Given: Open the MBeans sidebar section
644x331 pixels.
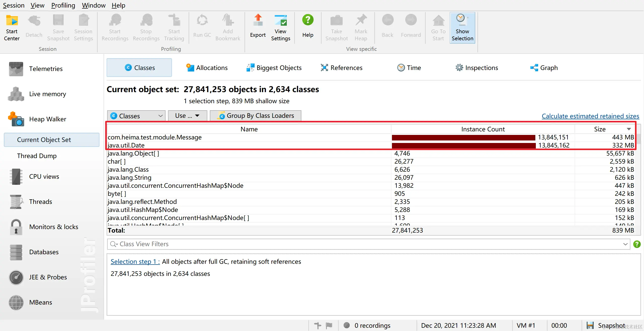Looking at the screenshot, I should tap(41, 302).
